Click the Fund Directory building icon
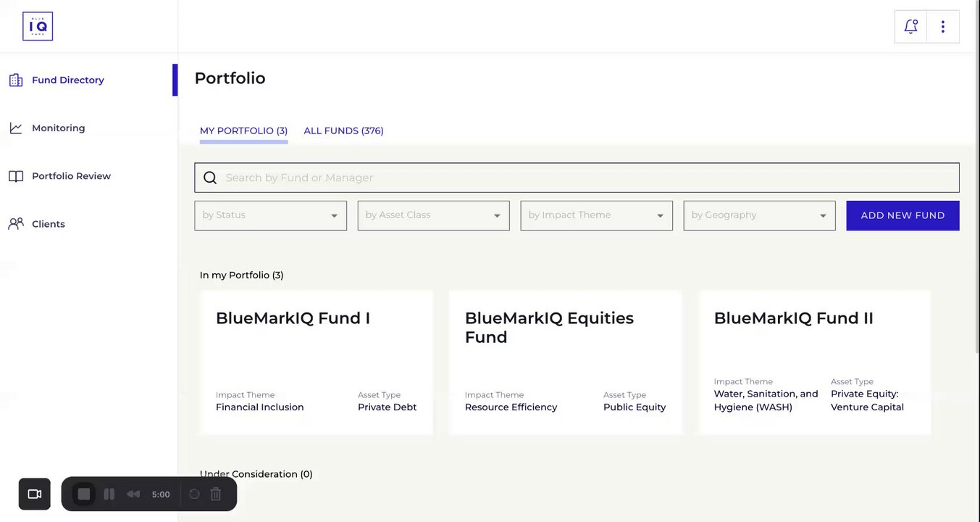Image resolution: width=980 pixels, height=522 pixels. pyautogui.click(x=16, y=80)
